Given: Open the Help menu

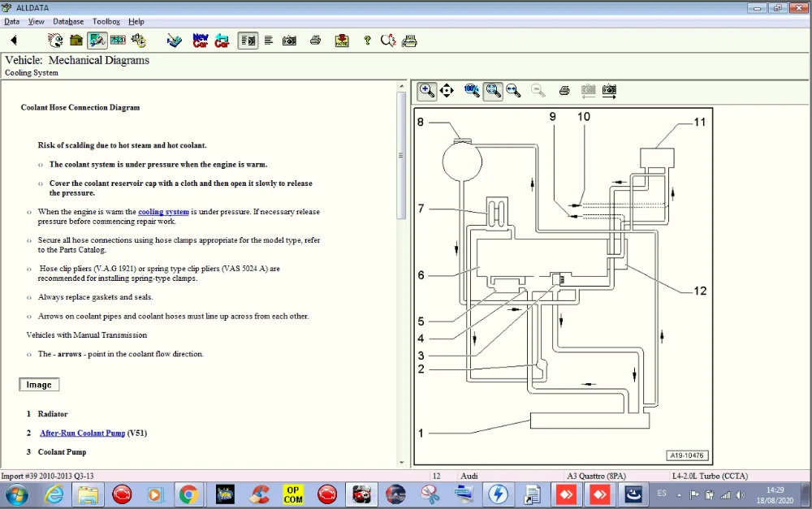Looking at the screenshot, I should pos(136,21).
